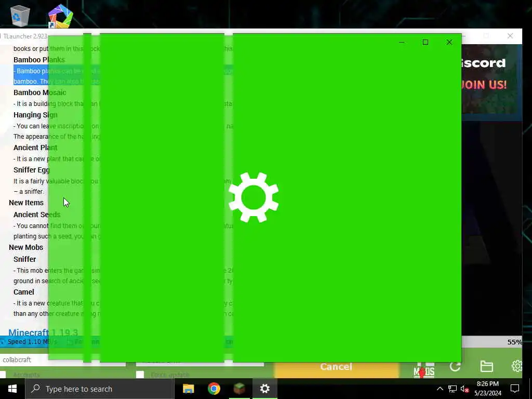The image size is (532, 399).
Task: Click the refresh arrow icon in TLauncher
Action: [455, 367]
